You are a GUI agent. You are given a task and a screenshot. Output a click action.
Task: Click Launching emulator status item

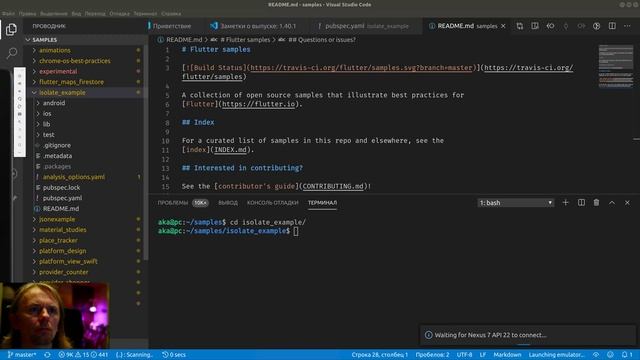[x=556, y=355]
